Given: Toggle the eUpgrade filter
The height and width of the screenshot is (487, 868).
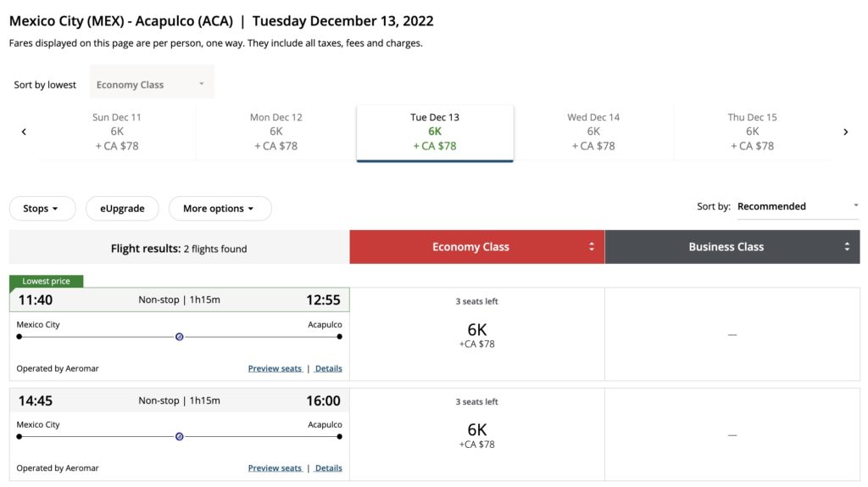Looking at the screenshot, I should pyautogui.click(x=122, y=209).
